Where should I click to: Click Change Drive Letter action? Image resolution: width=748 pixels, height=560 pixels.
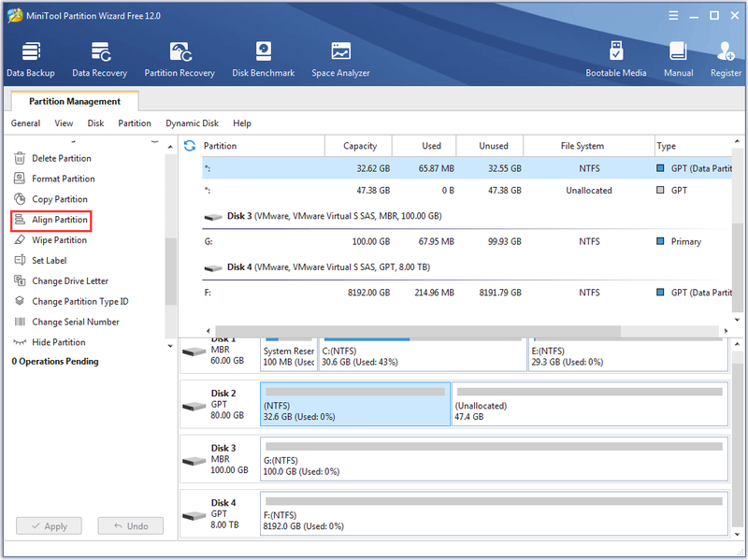tap(70, 281)
